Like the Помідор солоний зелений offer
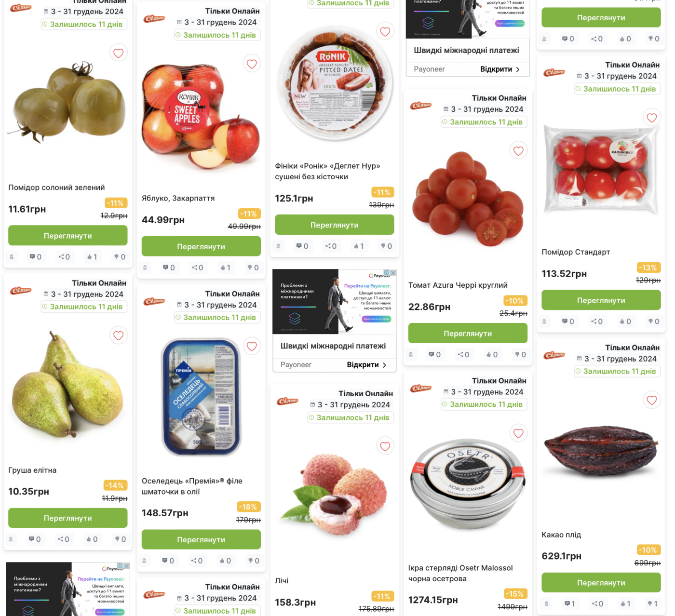 [x=92, y=257]
